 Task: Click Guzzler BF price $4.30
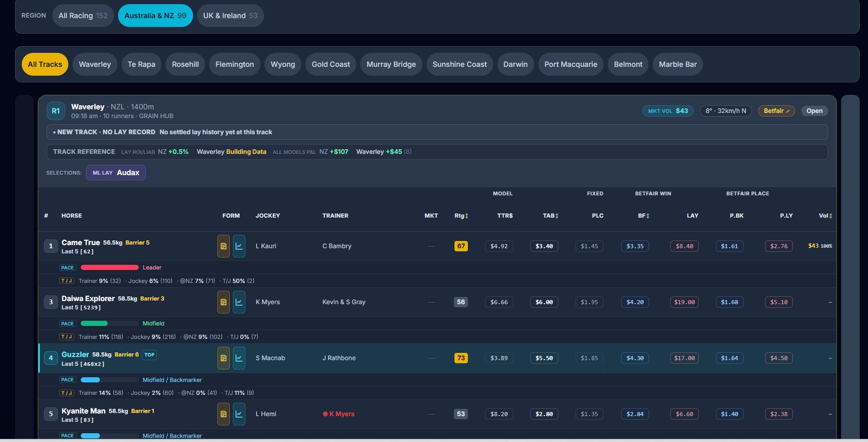[635, 358]
